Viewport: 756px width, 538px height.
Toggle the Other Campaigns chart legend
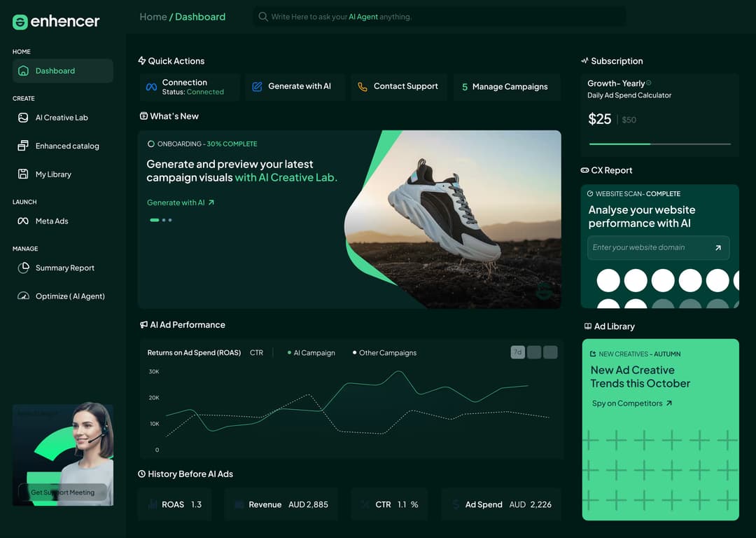click(384, 352)
